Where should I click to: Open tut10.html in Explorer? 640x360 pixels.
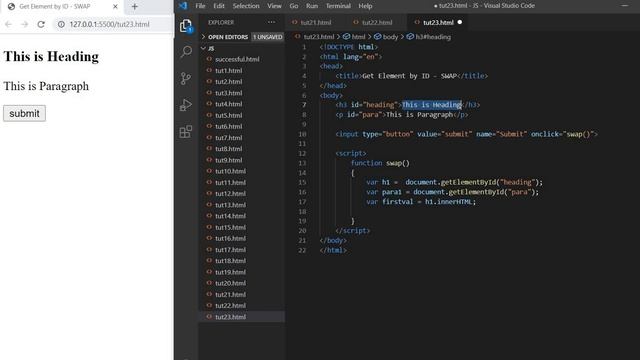(242, 171)
